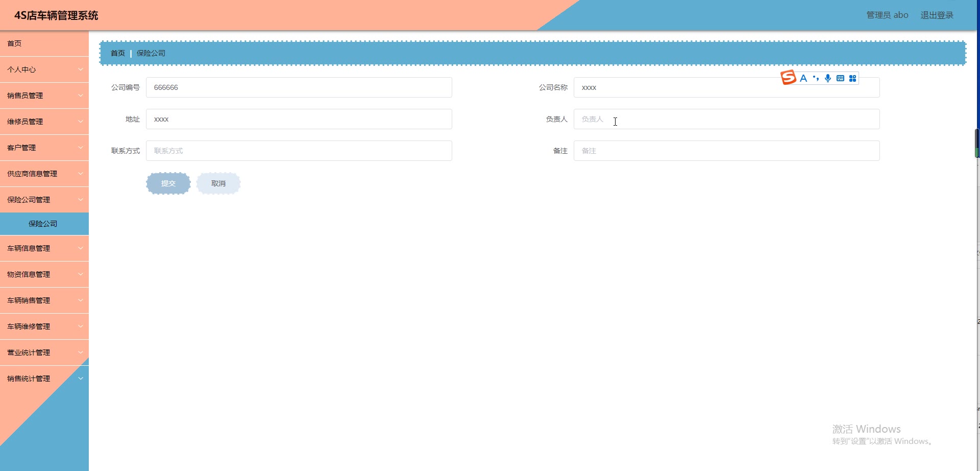Open the 客户管理 sidebar menu
The width and height of the screenshot is (980, 471).
point(44,148)
